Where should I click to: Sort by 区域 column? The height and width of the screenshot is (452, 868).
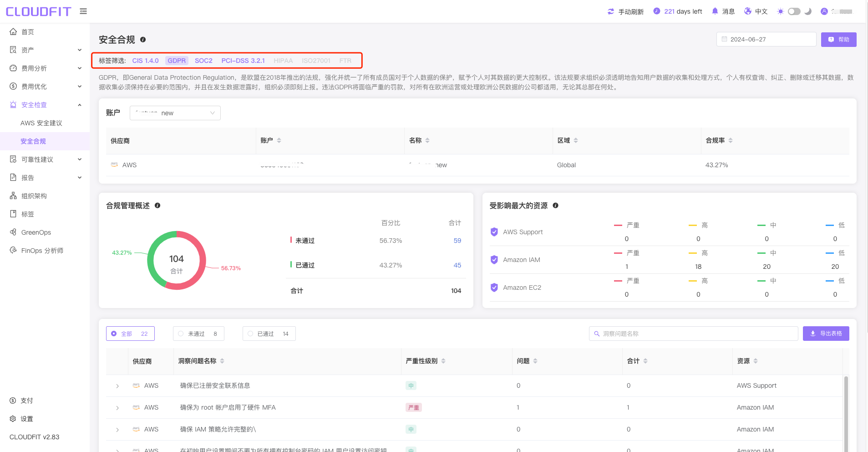pos(576,140)
